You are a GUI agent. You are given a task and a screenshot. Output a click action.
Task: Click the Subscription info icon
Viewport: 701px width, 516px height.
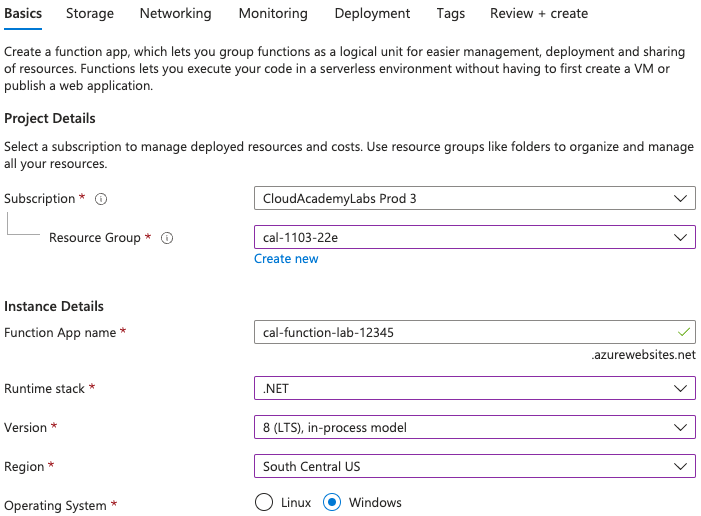coord(101,199)
